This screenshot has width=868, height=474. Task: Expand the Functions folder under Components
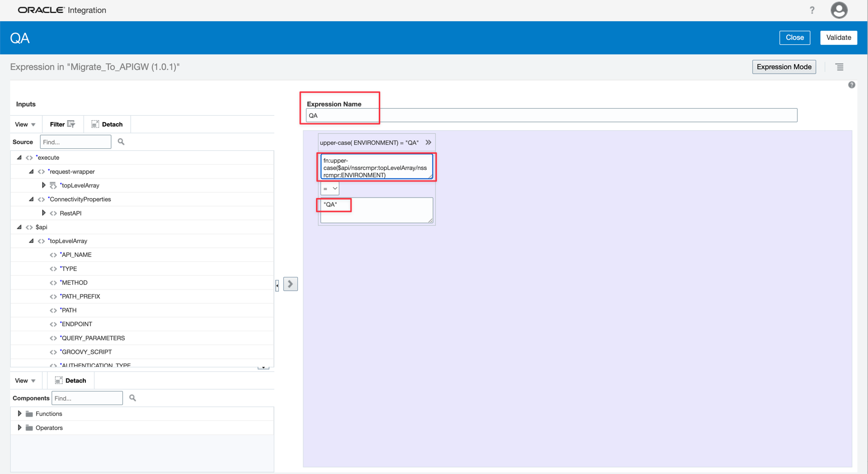pyautogui.click(x=20, y=413)
